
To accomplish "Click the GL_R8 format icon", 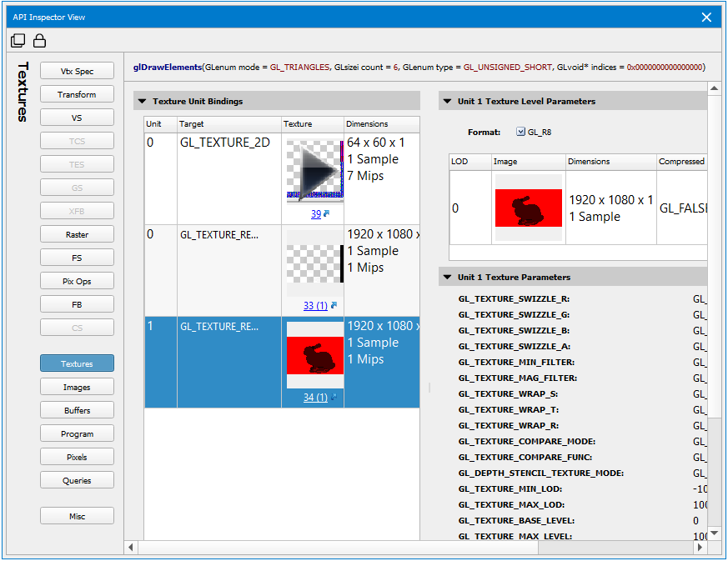I will 521,132.
